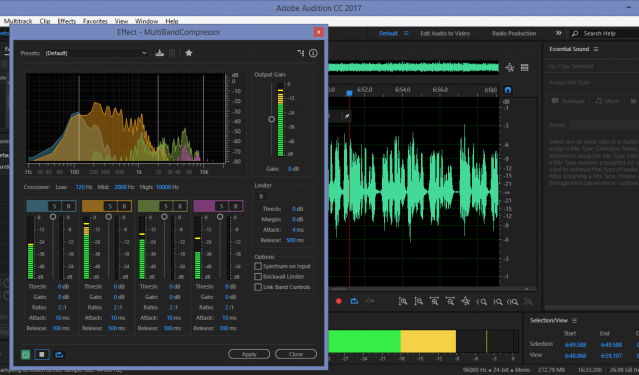Viewport: 639px width, 375px height.
Task: Click the Stop button in effect dialog
Action: 42,354
